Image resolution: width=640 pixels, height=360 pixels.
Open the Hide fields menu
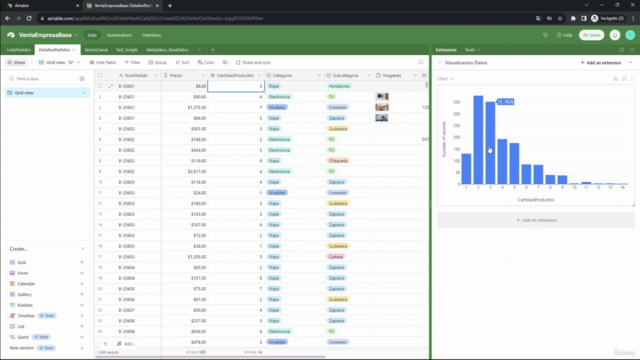pos(102,62)
